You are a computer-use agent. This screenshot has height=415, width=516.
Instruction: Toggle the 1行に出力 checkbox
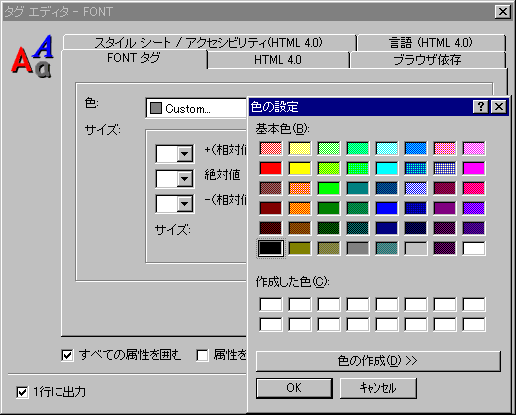[22, 392]
